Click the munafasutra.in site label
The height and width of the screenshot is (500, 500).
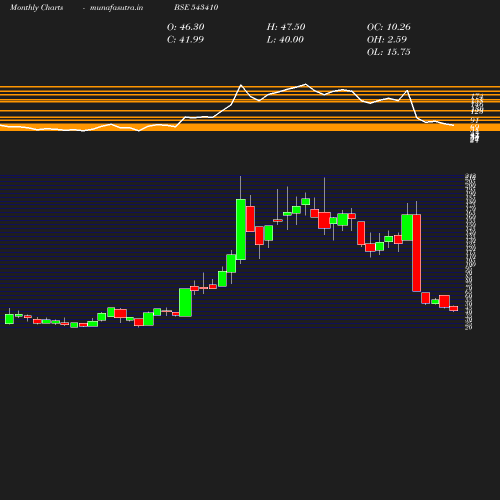click(x=116, y=7)
